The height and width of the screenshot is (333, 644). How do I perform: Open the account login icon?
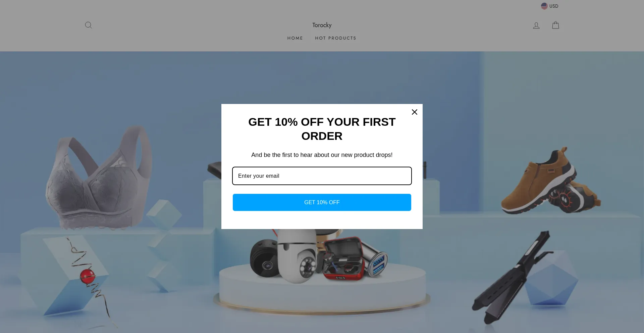pyautogui.click(x=536, y=25)
